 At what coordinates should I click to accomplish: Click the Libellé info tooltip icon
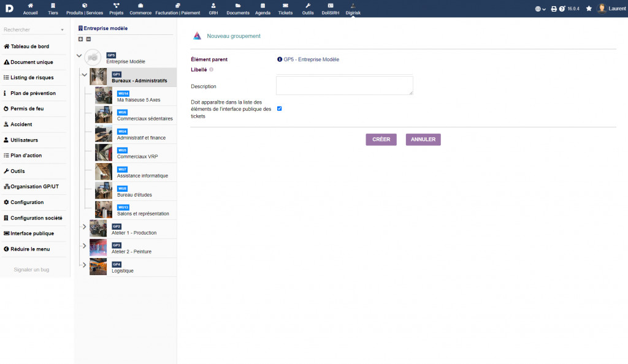click(211, 70)
